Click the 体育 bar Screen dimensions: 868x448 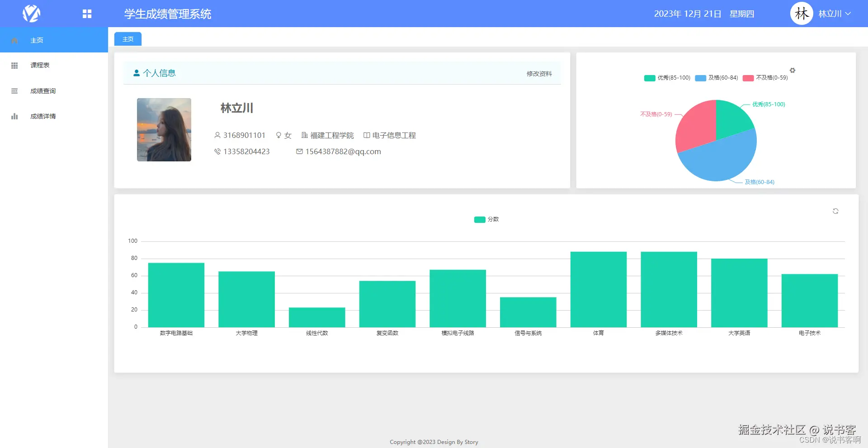pos(599,289)
